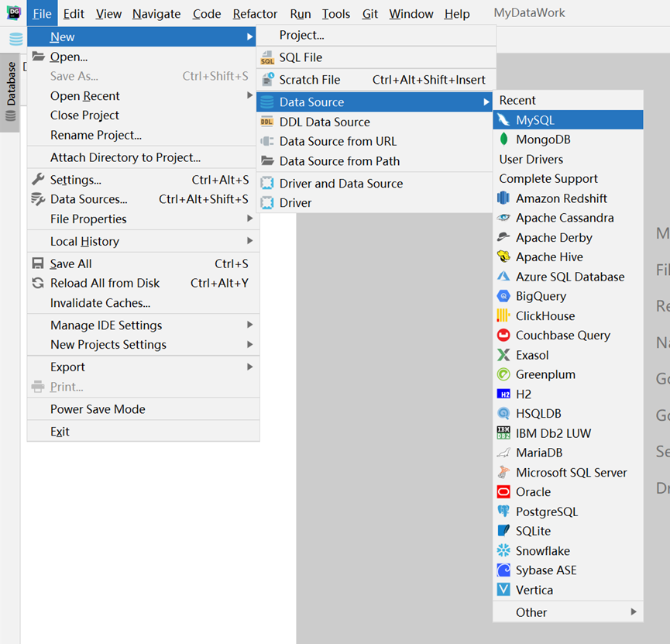Open the Refactor menu
670x644 pixels.
(x=255, y=14)
